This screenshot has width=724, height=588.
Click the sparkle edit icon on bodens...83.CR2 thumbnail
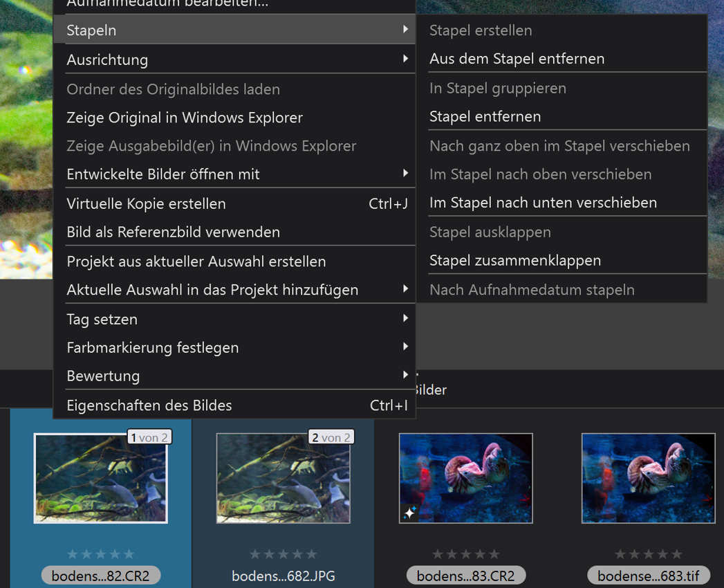(x=410, y=512)
